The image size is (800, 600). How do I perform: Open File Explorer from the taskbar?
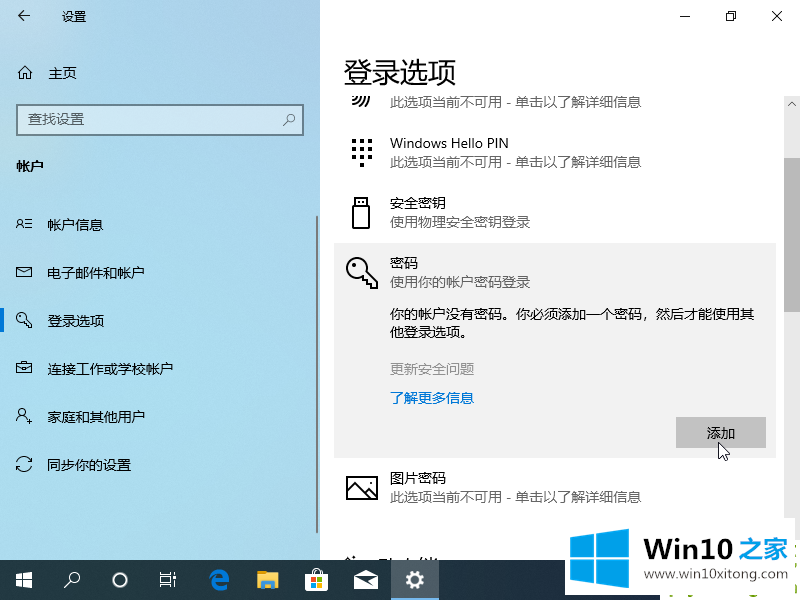point(267,579)
